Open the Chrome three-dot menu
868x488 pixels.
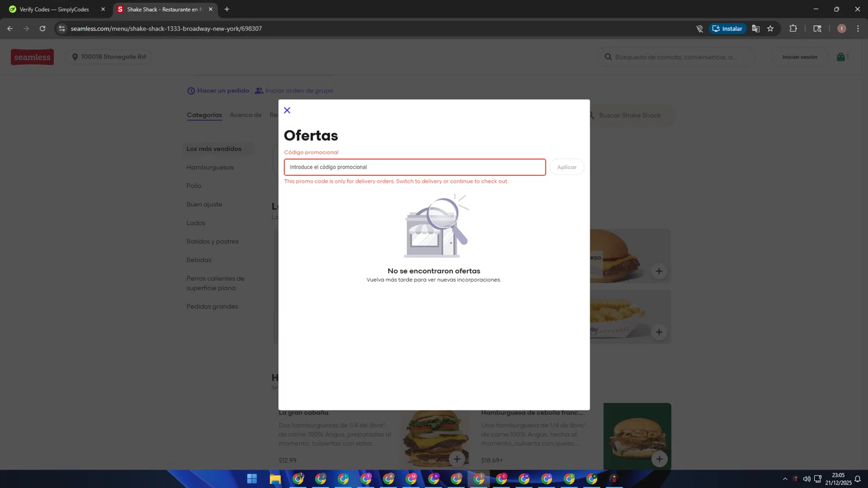[858, 28]
